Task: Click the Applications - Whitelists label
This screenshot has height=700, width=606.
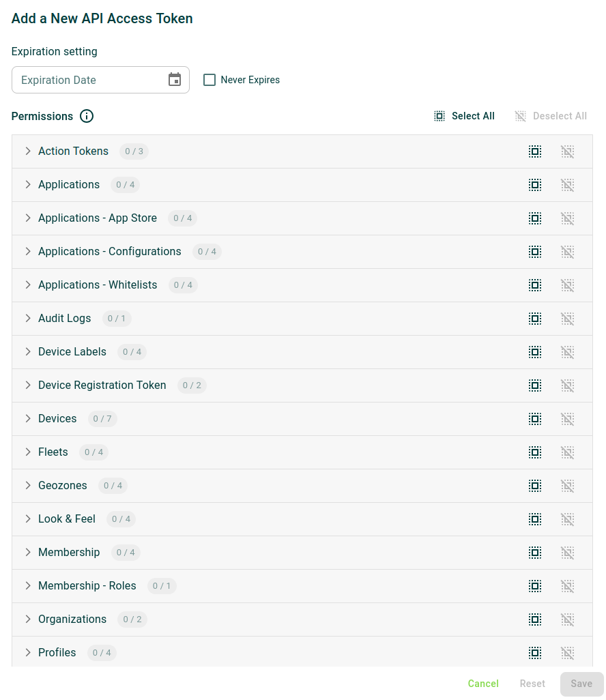Action: pyautogui.click(x=98, y=285)
